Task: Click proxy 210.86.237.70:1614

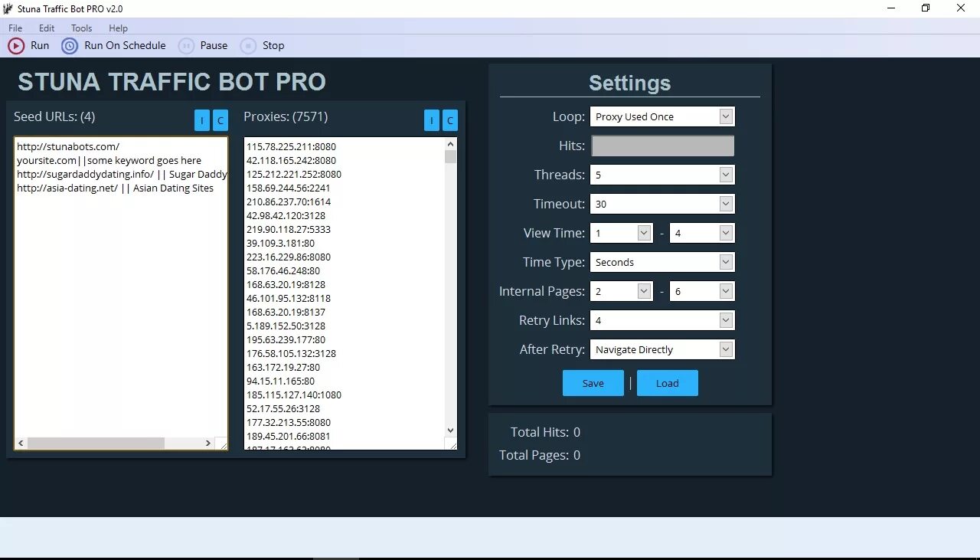Action: tap(289, 201)
